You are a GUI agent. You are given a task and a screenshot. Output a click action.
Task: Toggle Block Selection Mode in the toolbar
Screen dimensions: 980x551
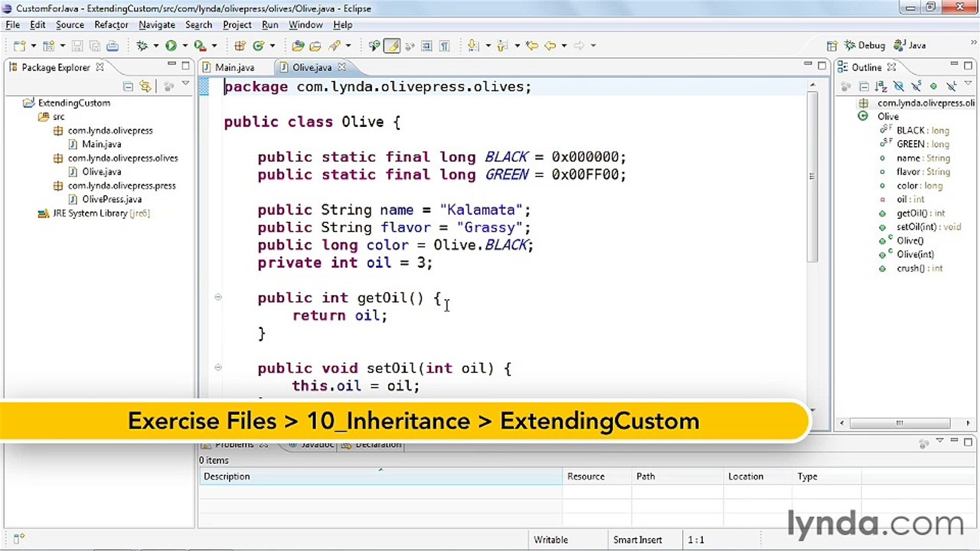(426, 46)
